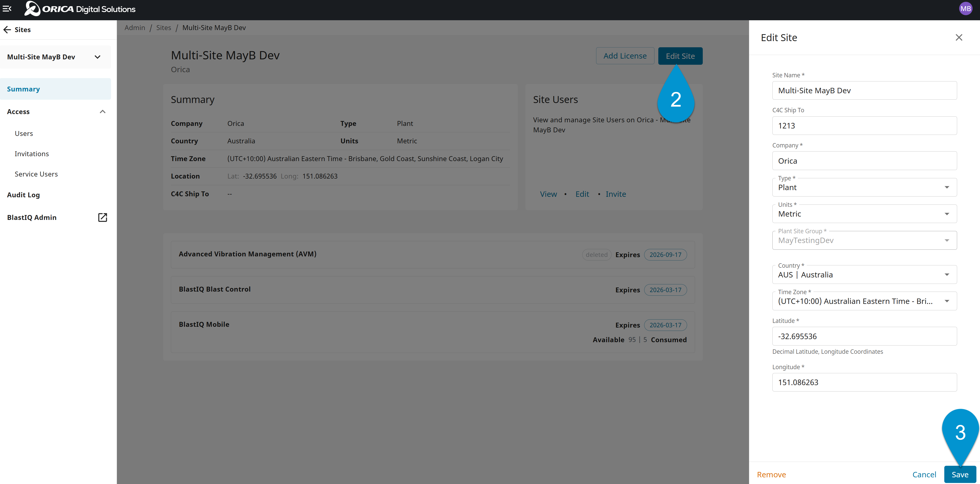The height and width of the screenshot is (484, 980).
Task: Click the BlastIQ Mobile expiry date chip
Action: (665, 325)
